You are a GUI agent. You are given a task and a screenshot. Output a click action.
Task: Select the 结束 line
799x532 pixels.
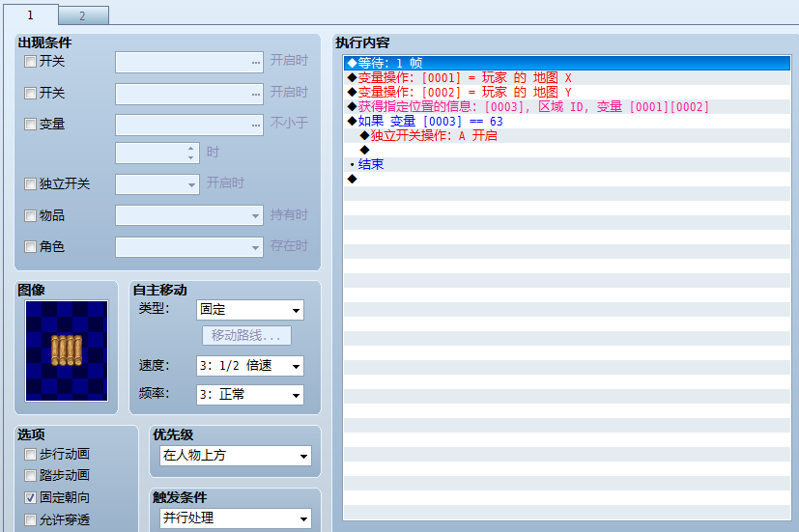pyautogui.click(x=567, y=164)
